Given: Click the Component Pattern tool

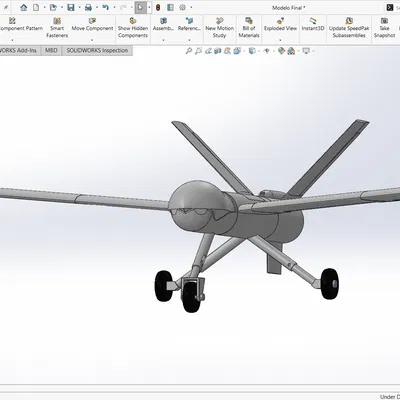Looking at the screenshot, I should [x=21, y=24].
